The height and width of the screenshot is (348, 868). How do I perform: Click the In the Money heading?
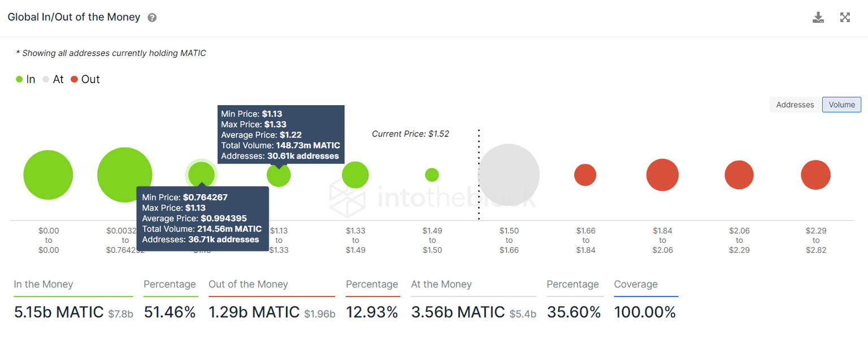pyautogui.click(x=44, y=285)
